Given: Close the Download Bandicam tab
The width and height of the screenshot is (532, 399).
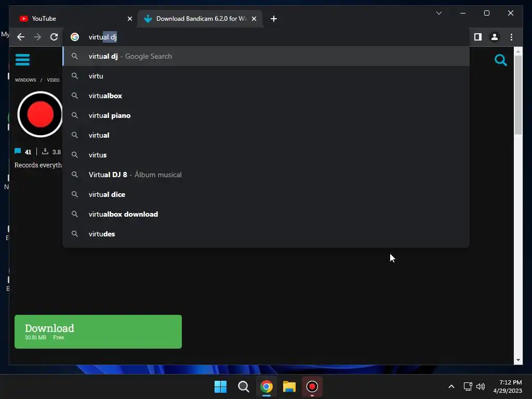Looking at the screenshot, I should (254, 19).
